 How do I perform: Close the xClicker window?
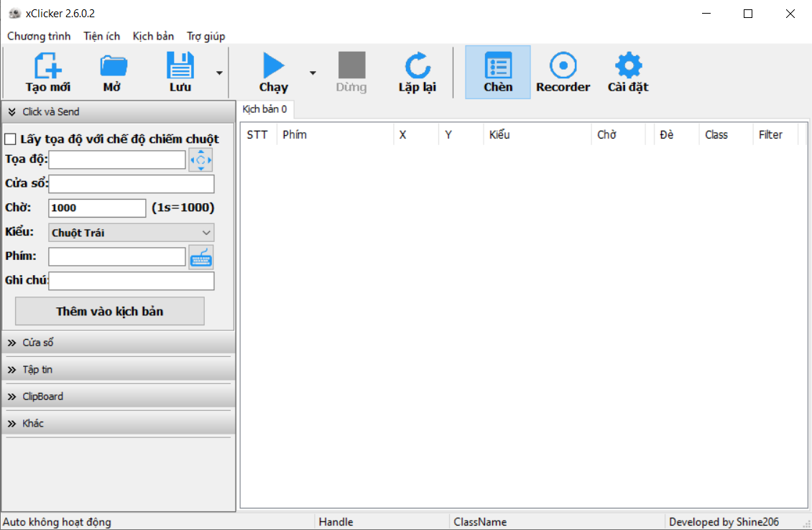pos(790,14)
